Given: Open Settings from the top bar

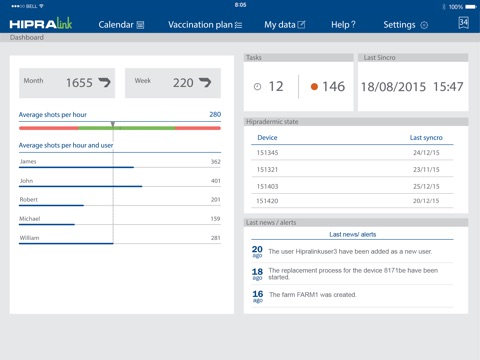Looking at the screenshot, I should pyautogui.click(x=406, y=25).
